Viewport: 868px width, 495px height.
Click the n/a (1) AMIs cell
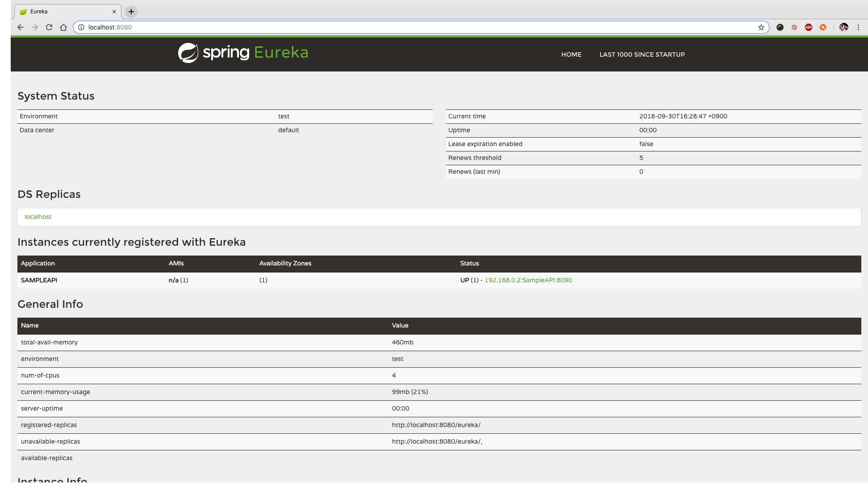pos(178,280)
